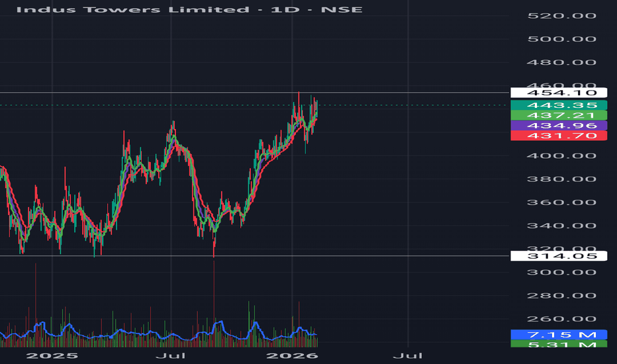Click the Jul label after 2026
Image resolution: width=617 pixels, height=364 pixels.
(408, 356)
